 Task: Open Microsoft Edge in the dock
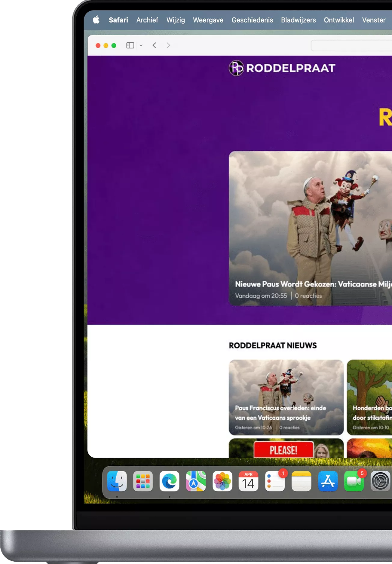coord(169,481)
